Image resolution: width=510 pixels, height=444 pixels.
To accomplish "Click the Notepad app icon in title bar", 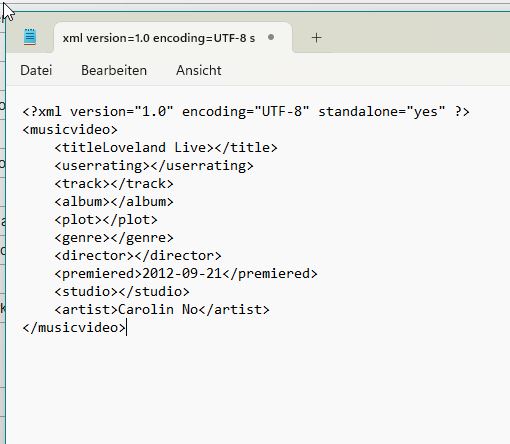I will [30, 37].
